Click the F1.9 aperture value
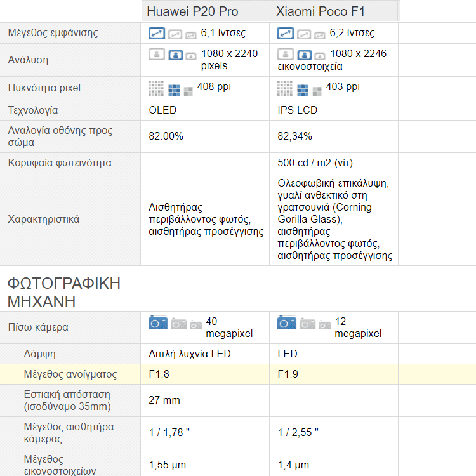Image resolution: width=476 pixels, height=476 pixels. tap(288, 374)
